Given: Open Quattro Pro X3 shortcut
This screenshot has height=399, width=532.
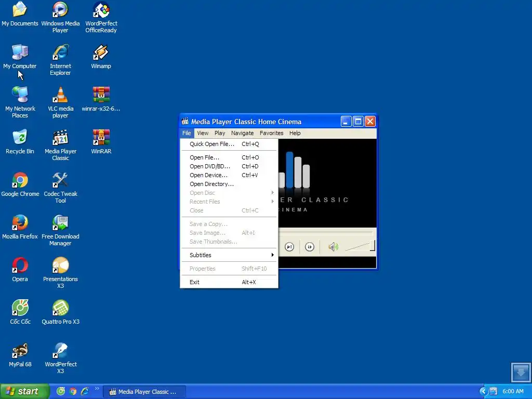Looking at the screenshot, I should [x=60, y=312].
